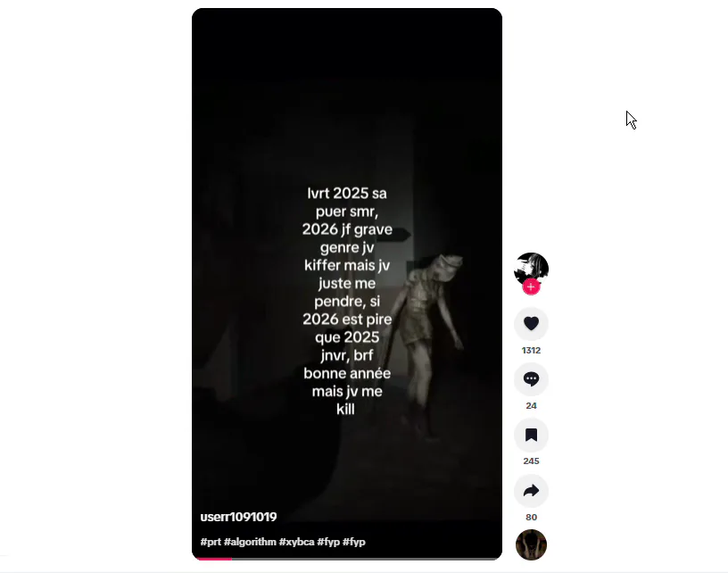Open the spinning sound disc thumbnail

pos(531,544)
